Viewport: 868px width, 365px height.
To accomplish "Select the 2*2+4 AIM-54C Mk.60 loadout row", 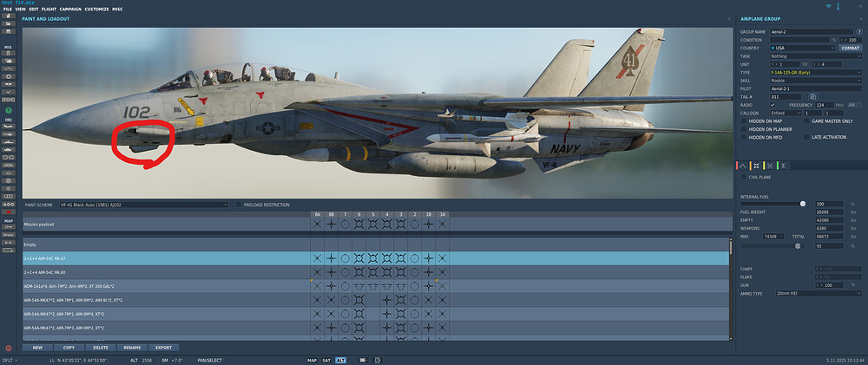I will click(165, 271).
